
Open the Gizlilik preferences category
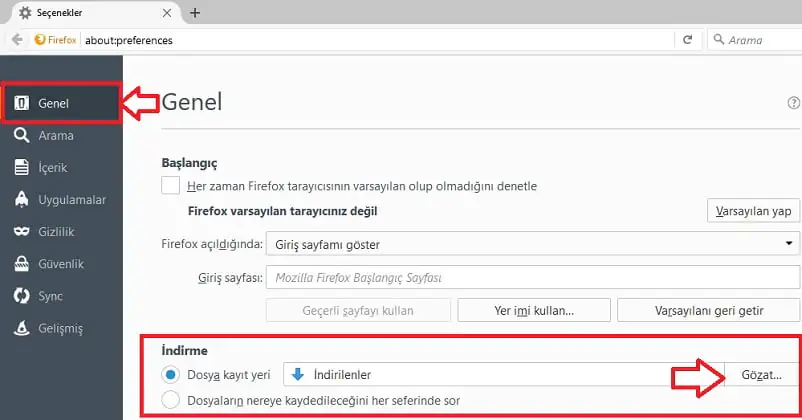61,232
